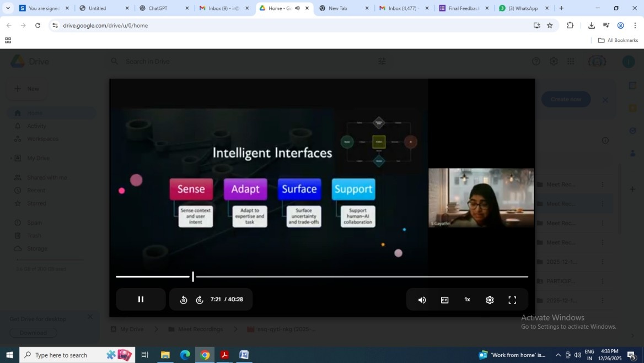The width and height of the screenshot is (644, 363).
Task: Open a new browser tab
Action: 561,8
